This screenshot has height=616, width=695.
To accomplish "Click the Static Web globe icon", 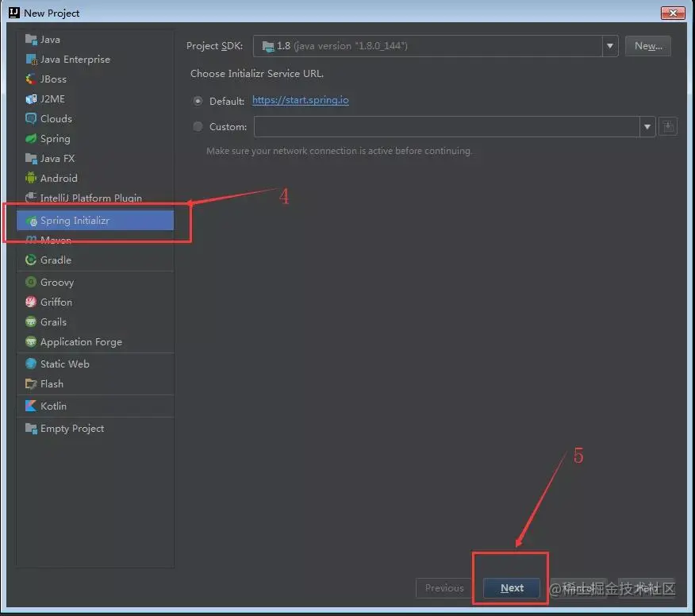I will coord(31,364).
